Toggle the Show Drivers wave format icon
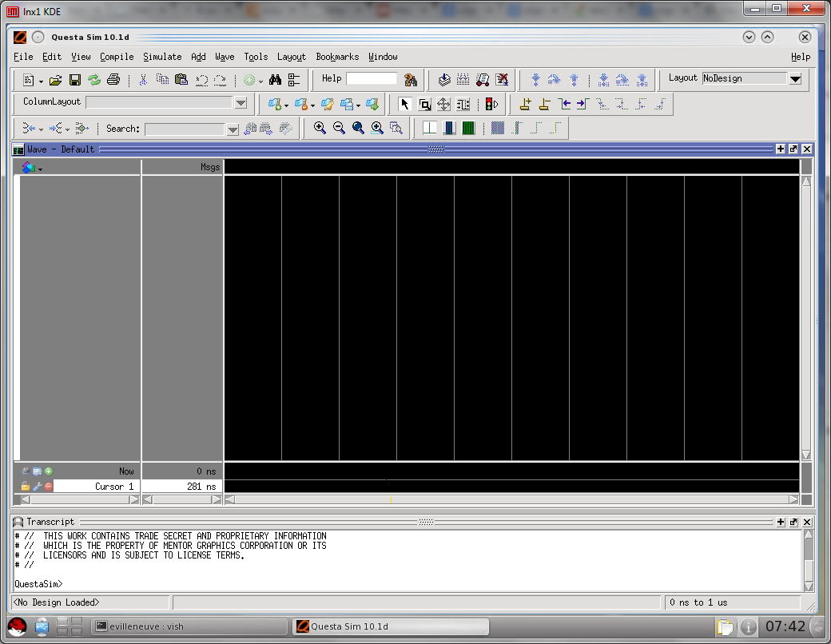Image resolution: width=831 pixels, height=644 pixels. pyautogui.click(x=430, y=128)
